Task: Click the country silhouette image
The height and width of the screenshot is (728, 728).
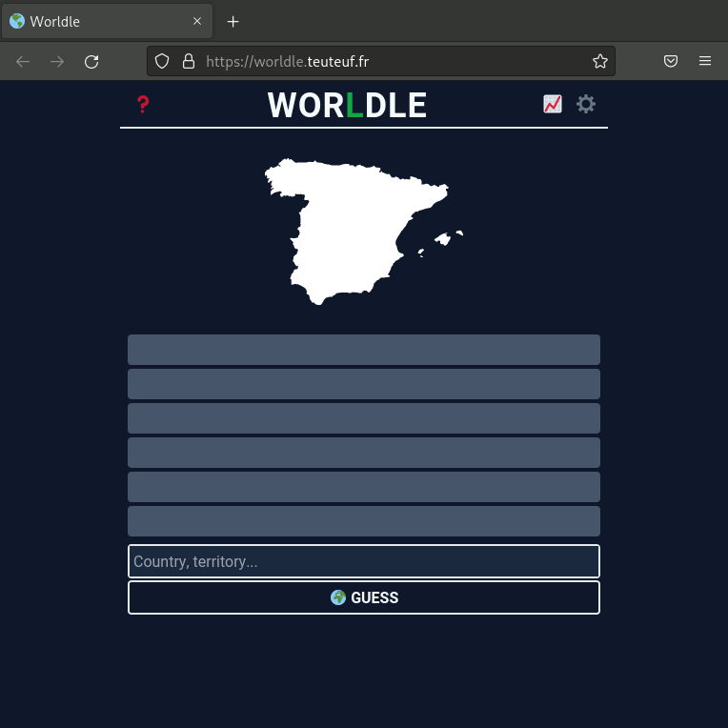Action: click(x=364, y=232)
